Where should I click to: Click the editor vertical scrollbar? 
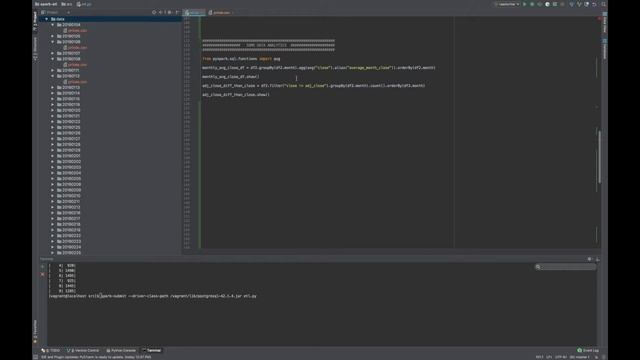[599, 157]
